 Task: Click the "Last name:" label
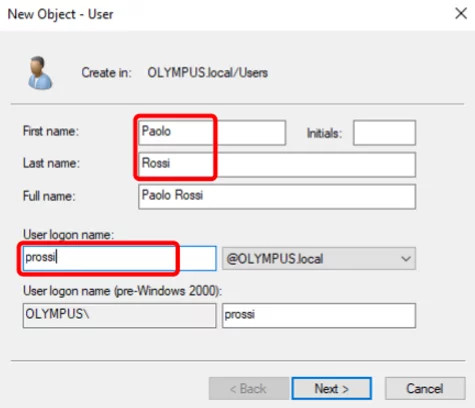pyautogui.click(x=51, y=163)
